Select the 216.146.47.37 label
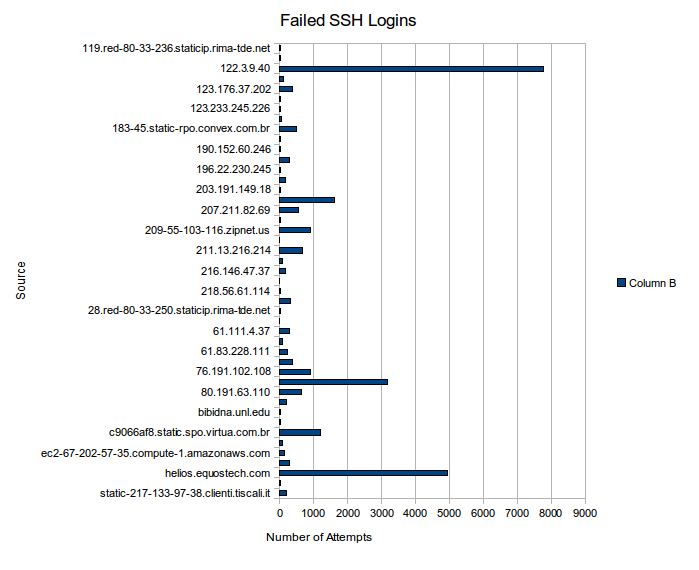Viewport: 699px width, 570px height. point(235,271)
